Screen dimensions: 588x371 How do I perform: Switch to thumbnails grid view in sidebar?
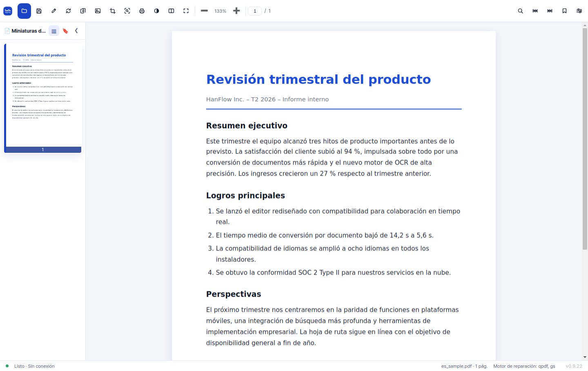[x=54, y=31]
